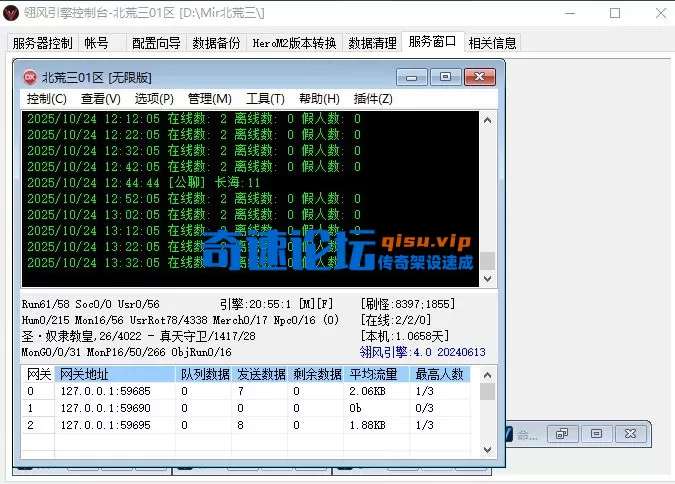Close the 北荒三01区 inner window
This screenshot has height=484, width=675.
coord(480,77)
